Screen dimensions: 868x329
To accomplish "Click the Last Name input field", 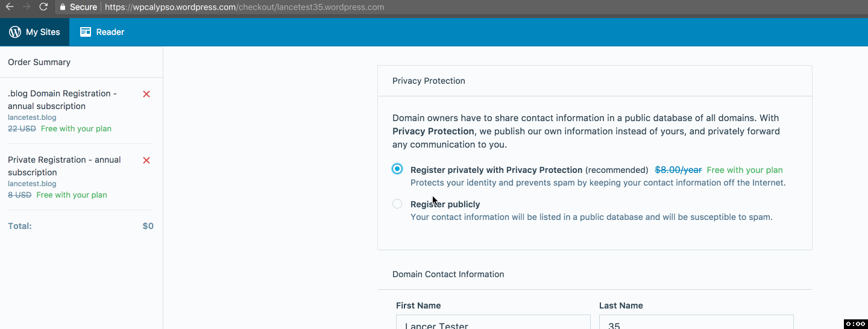I will (696, 322).
